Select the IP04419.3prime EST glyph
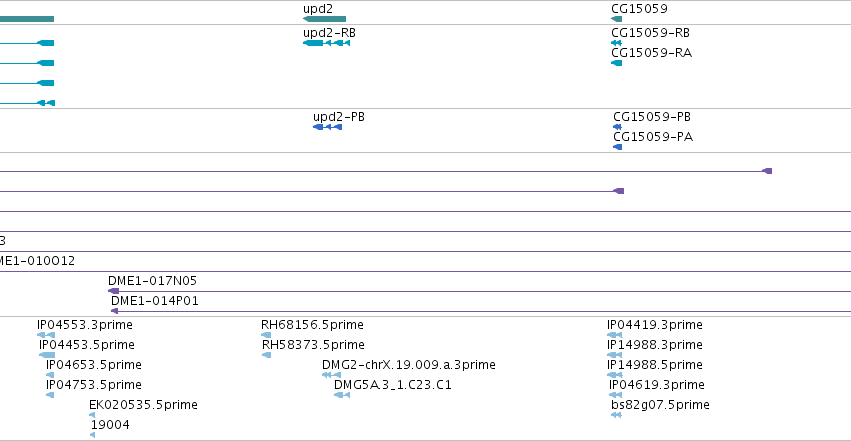Image resolution: width=851 pixels, height=441 pixels. coord(615,335)
